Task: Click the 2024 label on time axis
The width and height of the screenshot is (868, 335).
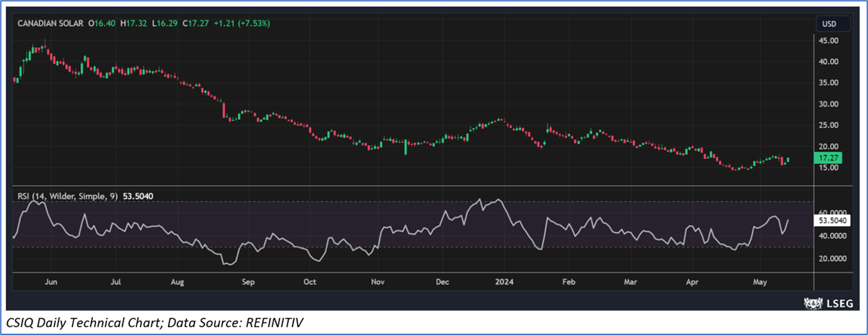Action: click(x=505, y=281)
